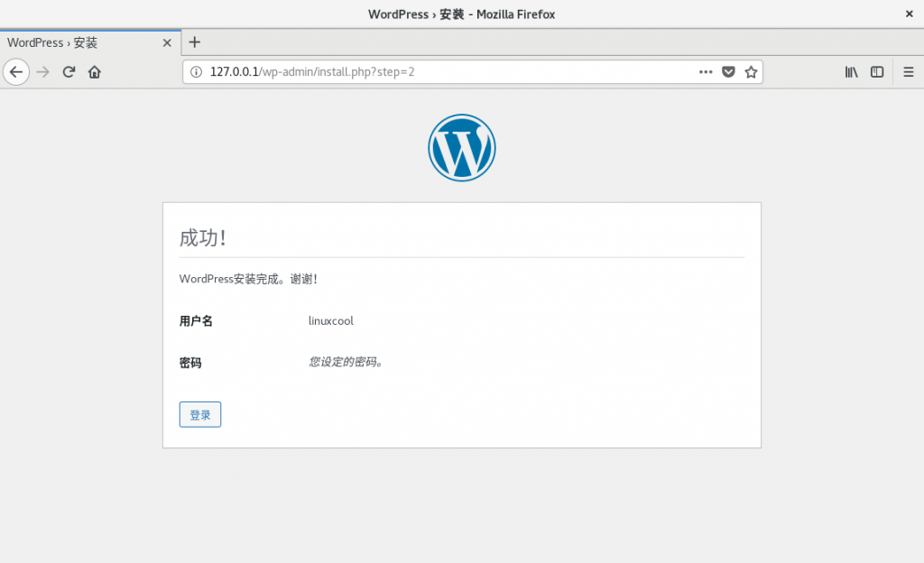Click the 您设定的密码 password hint

[x=346, y=362]
